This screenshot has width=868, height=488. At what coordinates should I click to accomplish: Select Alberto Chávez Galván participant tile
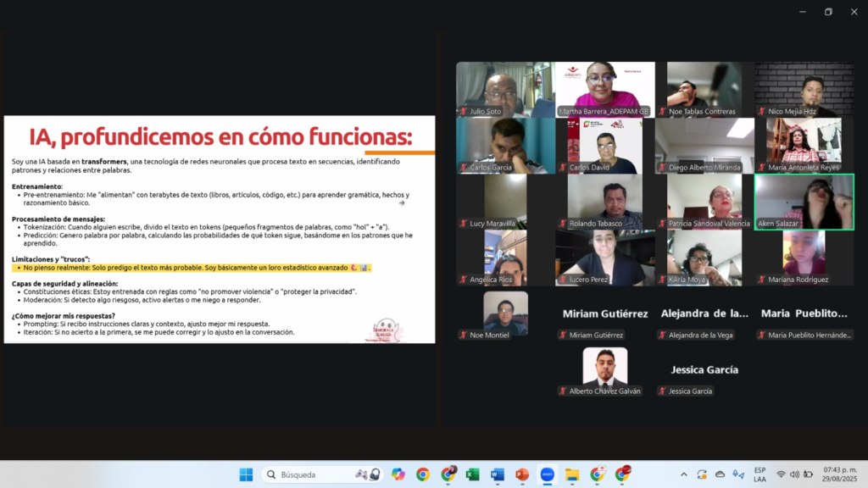(605, 369)
